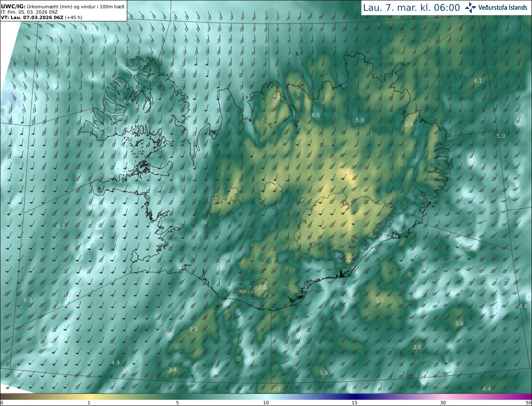Image resolution: width=532 pixels, height=406 pixels.
Task: Click the 3.4 value label
Action: click(x=172, y=369)
